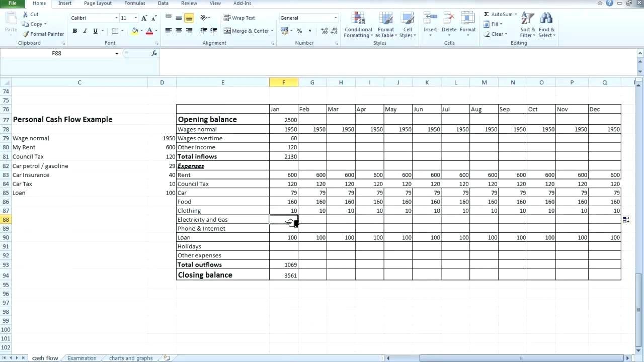Screen dimensions: 644x362
Task: Open Sort & Filter options
Action: [x=527, y=25]
